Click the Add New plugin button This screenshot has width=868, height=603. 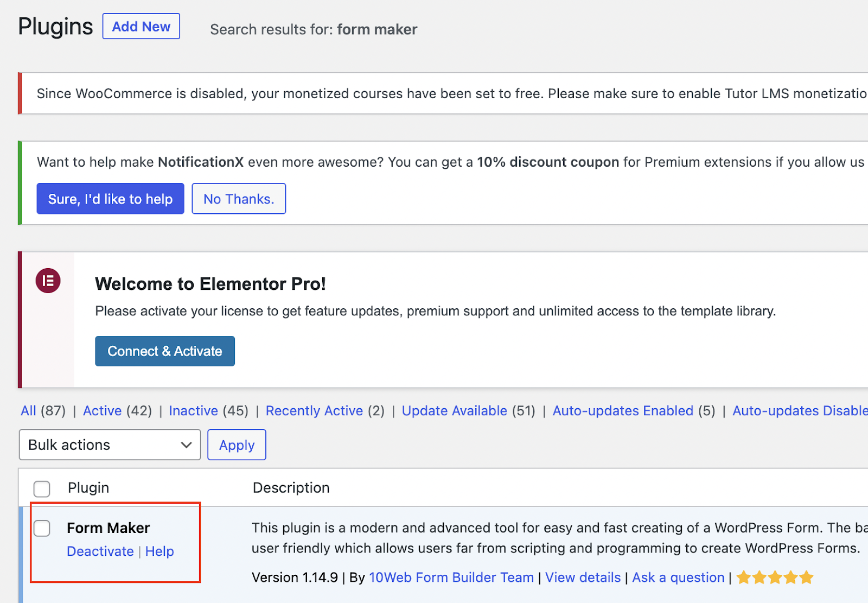[x=141, y=27]
